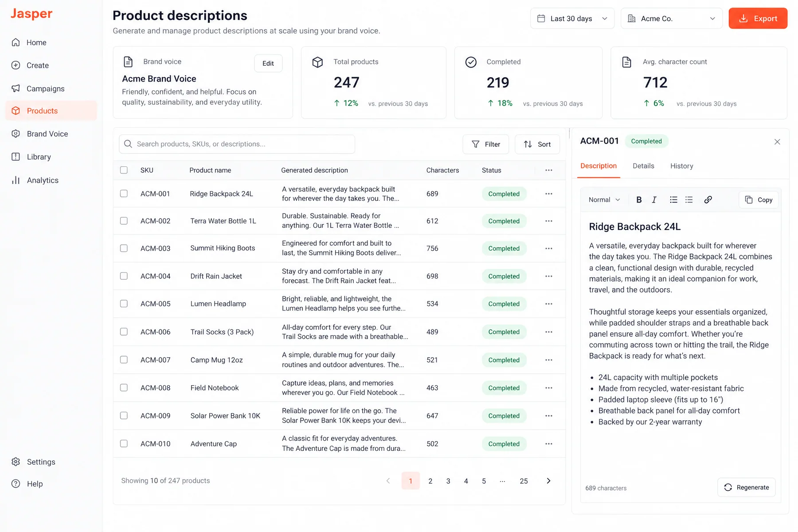Click the Bold formatting icon

tap(639, 200)
